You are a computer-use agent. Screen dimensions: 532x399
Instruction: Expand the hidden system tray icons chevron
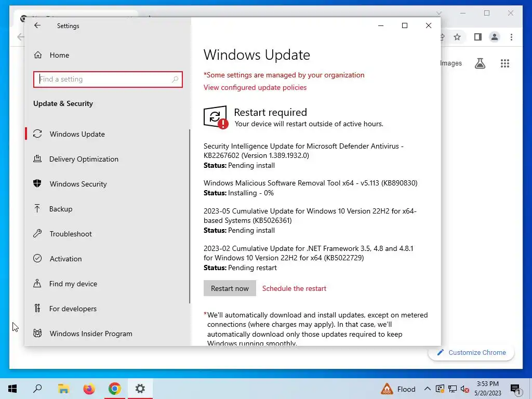[x=428, y=389]
